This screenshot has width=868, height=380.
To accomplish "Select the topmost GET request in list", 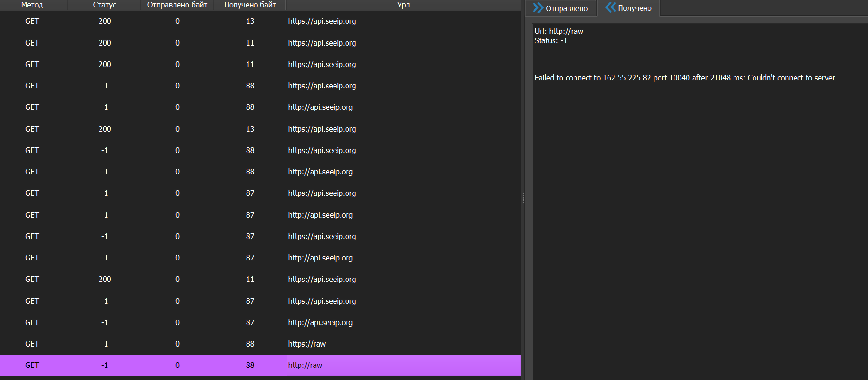I will [x=32, y=21].
